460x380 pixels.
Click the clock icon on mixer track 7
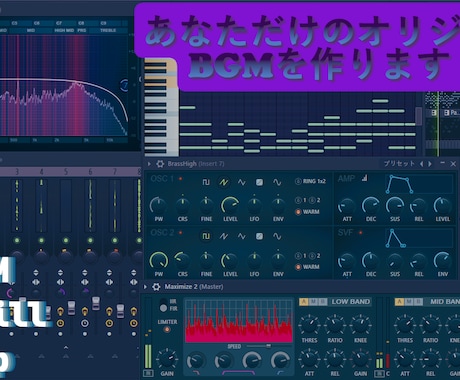click(x=109, y=323)
